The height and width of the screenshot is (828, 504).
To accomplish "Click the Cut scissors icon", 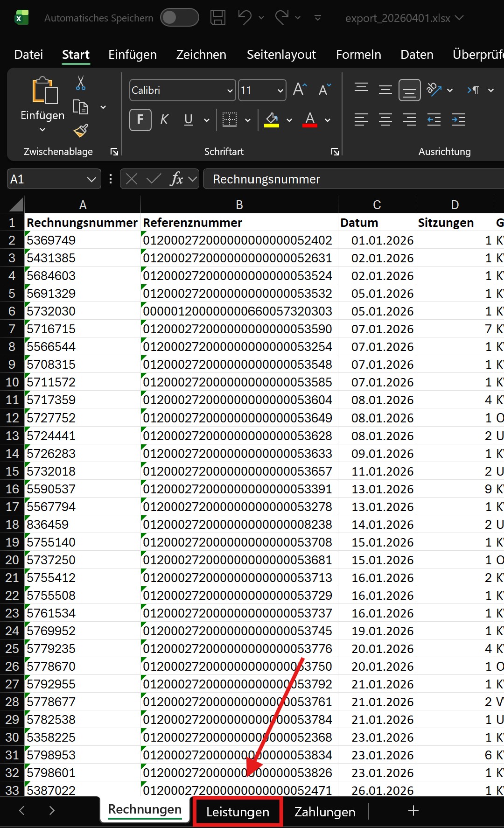I will pos(81,84).
